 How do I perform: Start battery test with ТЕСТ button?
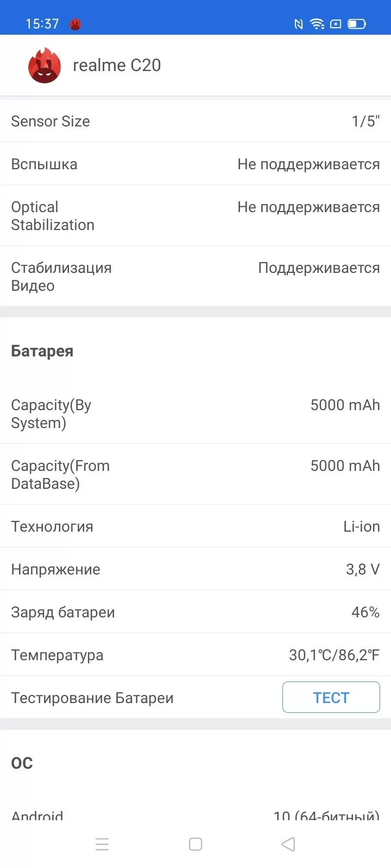click(x=331, y=697)
